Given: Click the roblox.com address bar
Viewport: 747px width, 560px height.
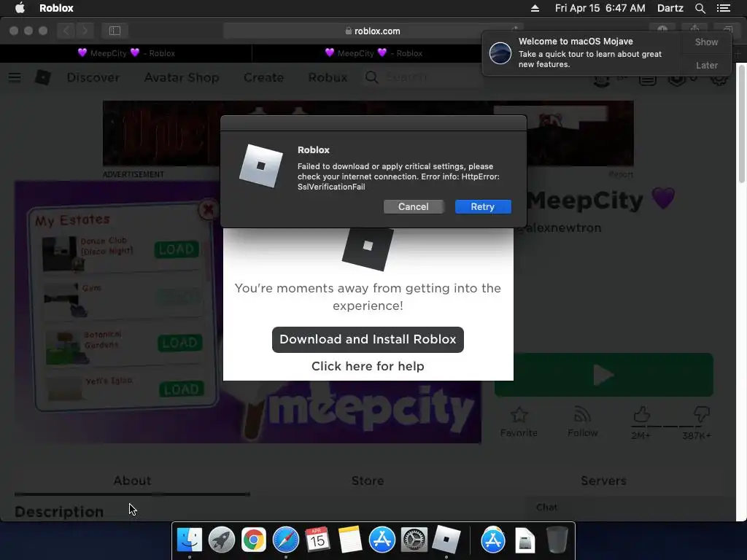Looking at the screenshot, I should [373, 31].
